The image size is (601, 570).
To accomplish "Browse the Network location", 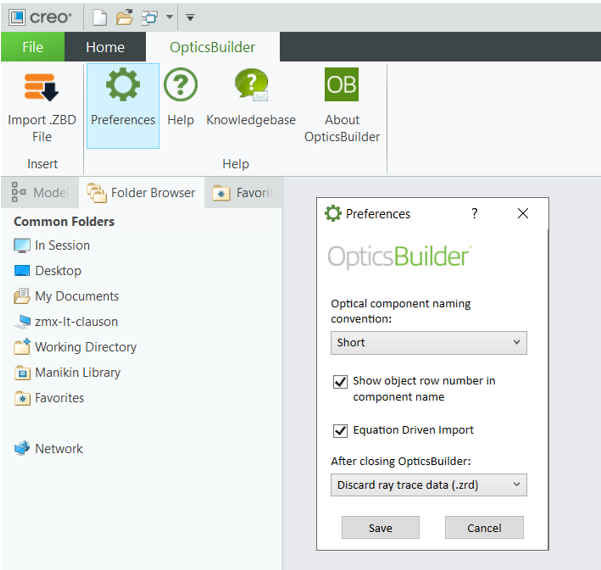I will point(48,448).
